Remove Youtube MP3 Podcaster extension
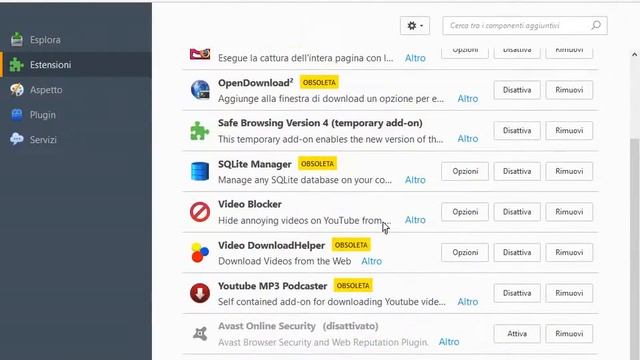Viewport: 640px width, 360px height. coord(569,293)
